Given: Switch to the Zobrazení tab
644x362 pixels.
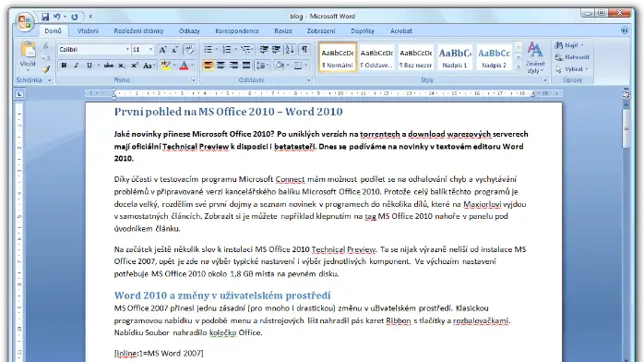Looking at the screenshot, I should [321, 30].
